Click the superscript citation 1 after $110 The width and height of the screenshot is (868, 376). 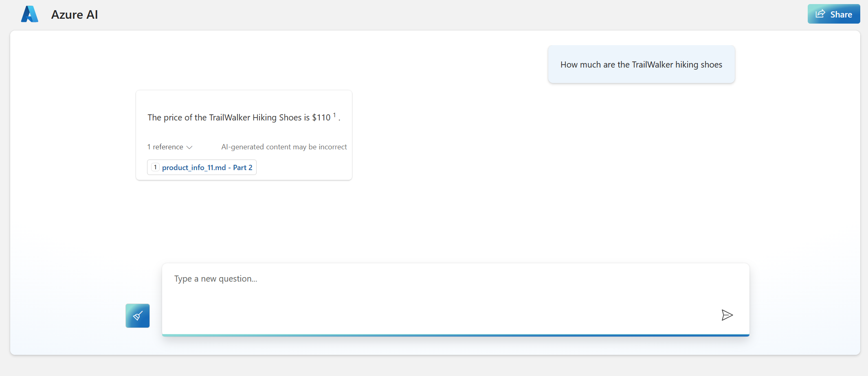pos(334,115)
